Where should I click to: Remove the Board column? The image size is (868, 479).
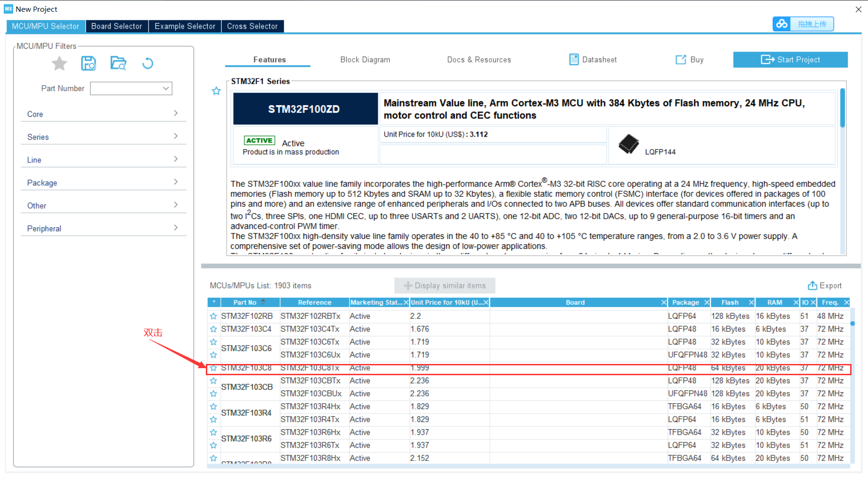pyautogui.click(x=664, y=302)
